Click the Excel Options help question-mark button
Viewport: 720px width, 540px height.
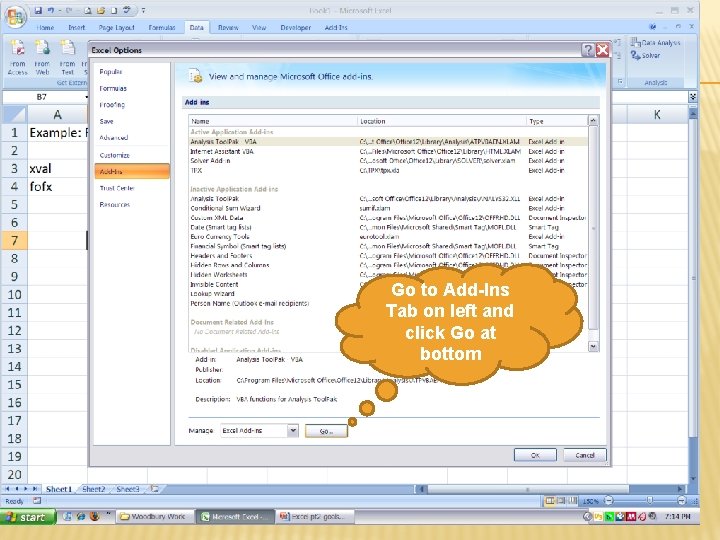tap(587, 50)
